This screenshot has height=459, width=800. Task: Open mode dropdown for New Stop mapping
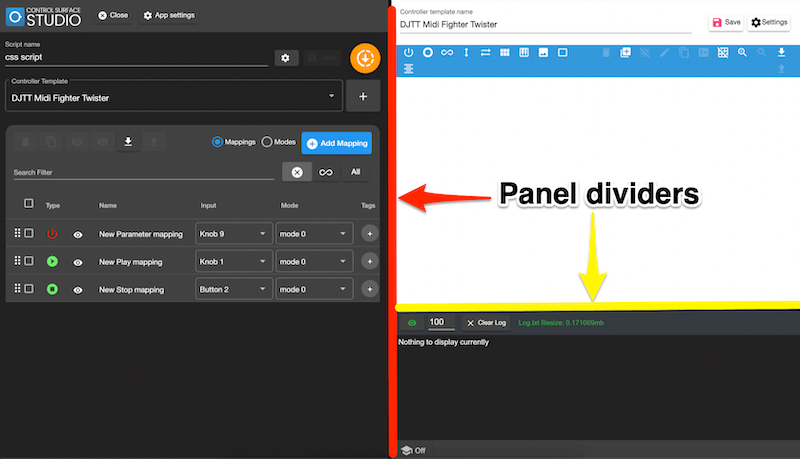[315, 290]
